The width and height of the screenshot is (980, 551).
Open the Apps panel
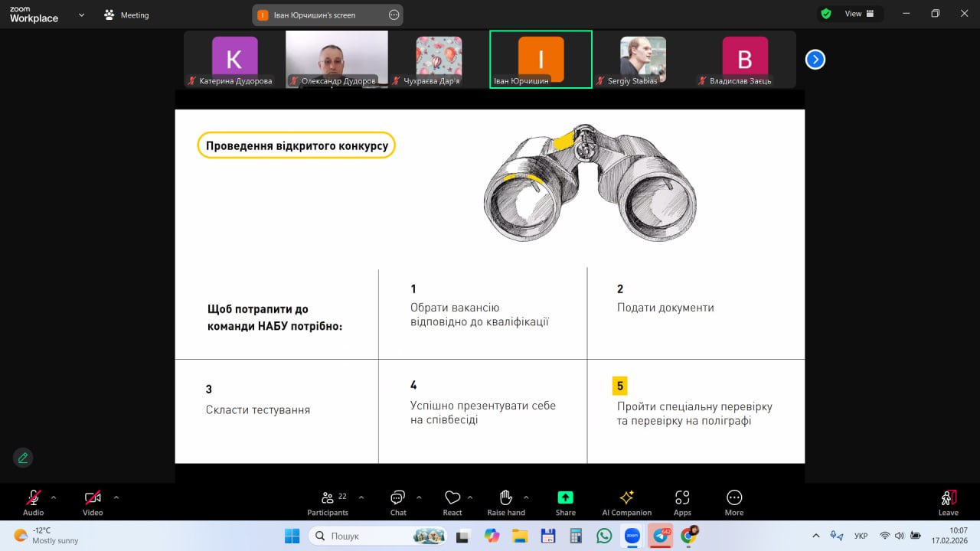tap(682, 502)
